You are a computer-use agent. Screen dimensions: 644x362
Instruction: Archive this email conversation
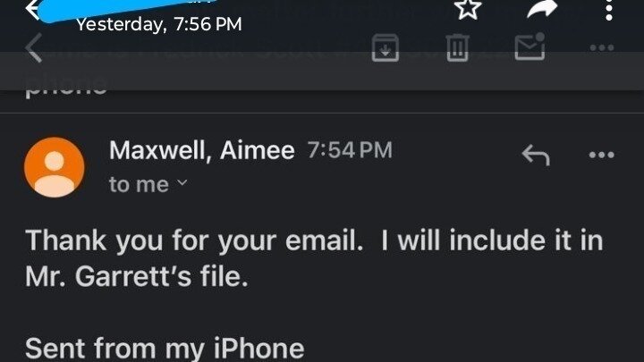click(385, 48)
